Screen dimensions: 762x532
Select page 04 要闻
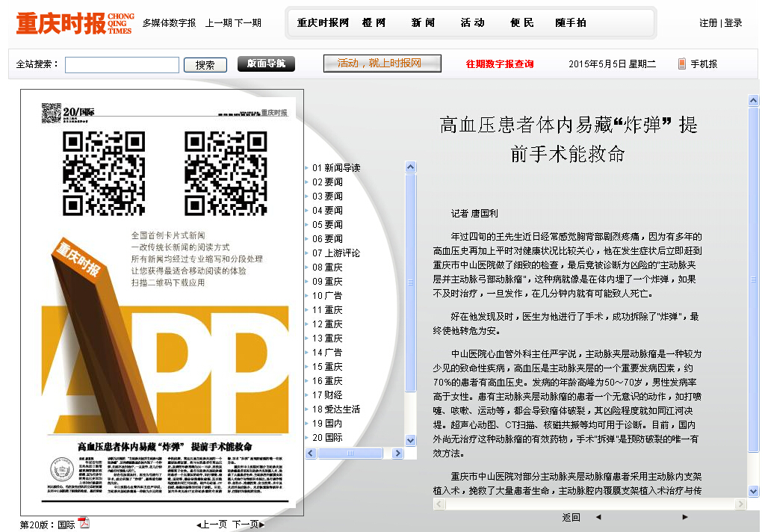point(327,210)
